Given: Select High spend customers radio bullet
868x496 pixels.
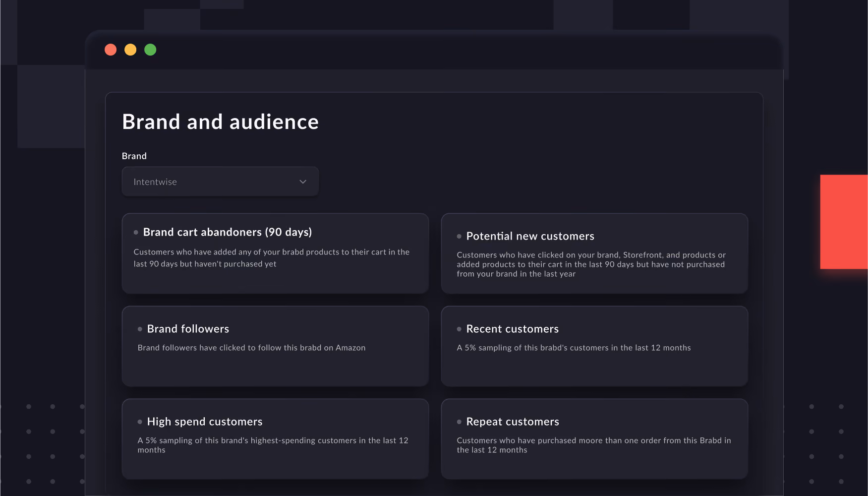Looking at the screenshot, I should click(x=140, y=422).
